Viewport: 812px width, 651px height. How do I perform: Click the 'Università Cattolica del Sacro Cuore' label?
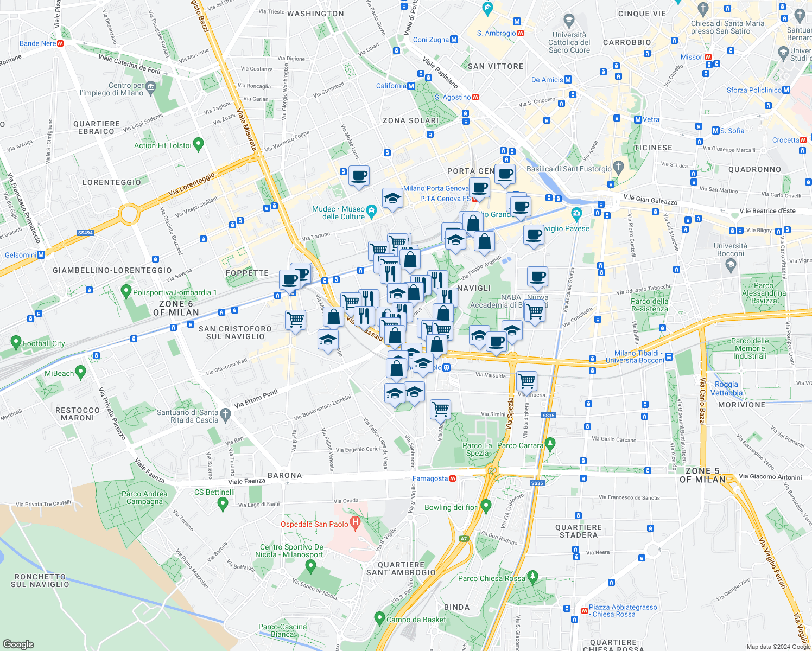pos(569,42)
